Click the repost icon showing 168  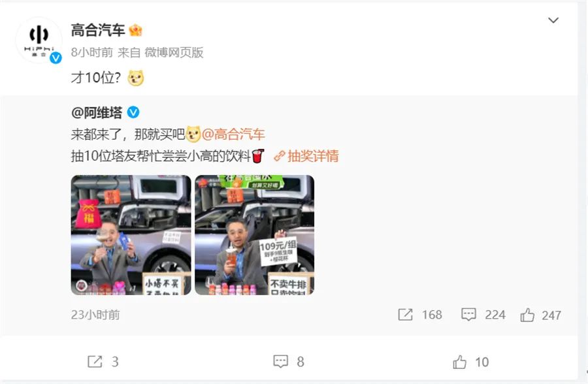pyautogui.click(x=405, y=315)
